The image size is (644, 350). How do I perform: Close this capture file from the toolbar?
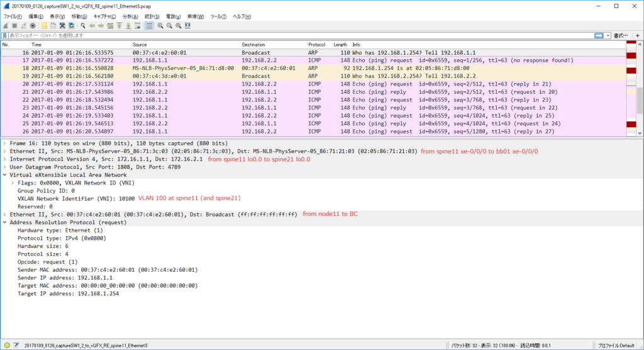click(x=62, y=26)
